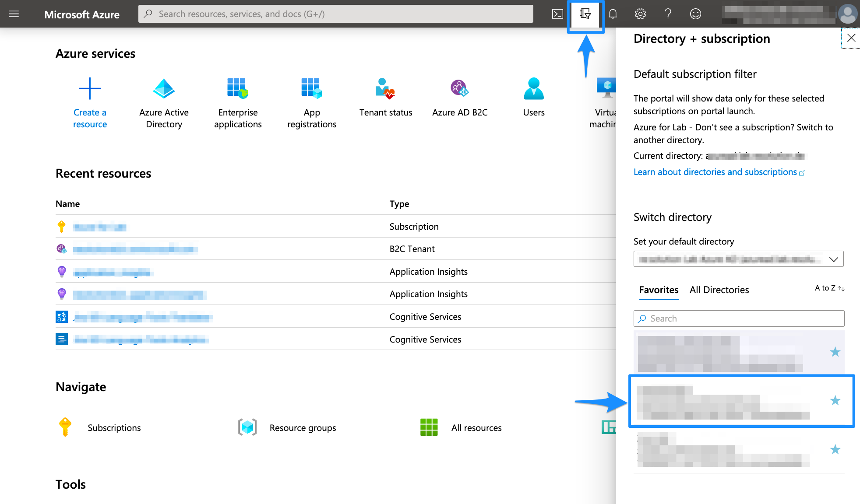Click the first Cognitive Services row icon
This screenshot has width=860, height=504.
pos(62,316)
